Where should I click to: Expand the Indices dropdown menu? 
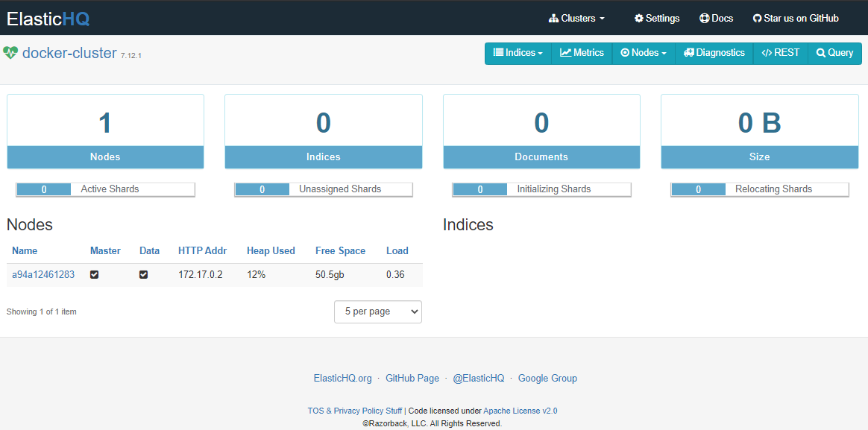[518, 53]
